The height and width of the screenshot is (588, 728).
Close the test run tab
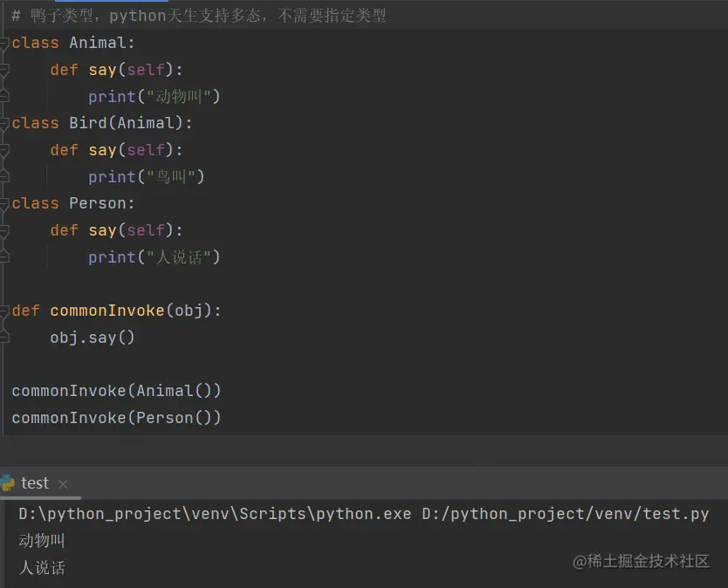[x=63, y=484]
